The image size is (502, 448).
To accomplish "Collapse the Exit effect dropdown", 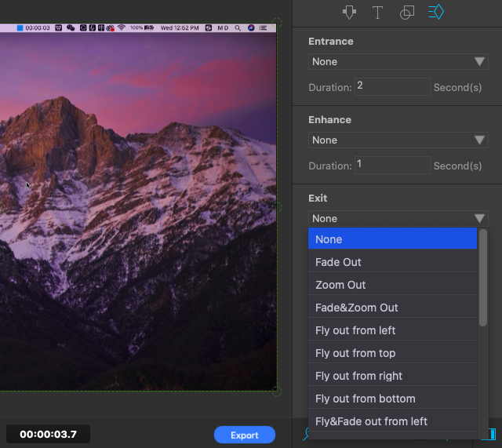I will [x=398, y=219].
